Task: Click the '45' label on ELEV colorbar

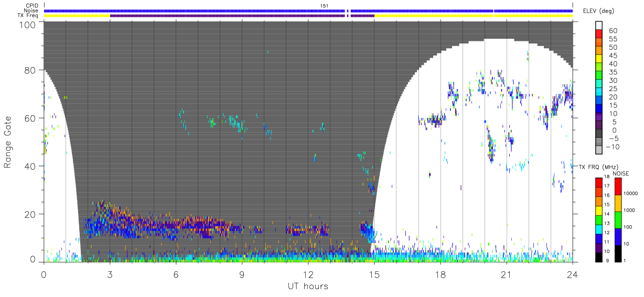Action: pyautogui.click(x=612, y=56)
